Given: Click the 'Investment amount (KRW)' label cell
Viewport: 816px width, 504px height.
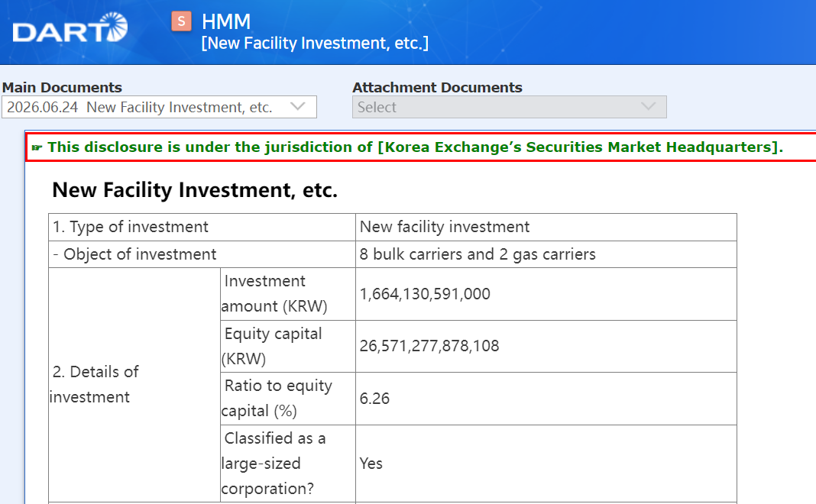Looking at the screenshot, I should tap(288, 294).
